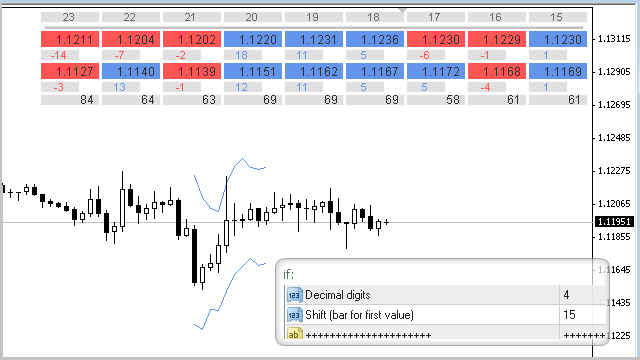This screenshot has height=360, width=640.
Task: Click the red cell 1.1204
Action: tap(131, 39)
